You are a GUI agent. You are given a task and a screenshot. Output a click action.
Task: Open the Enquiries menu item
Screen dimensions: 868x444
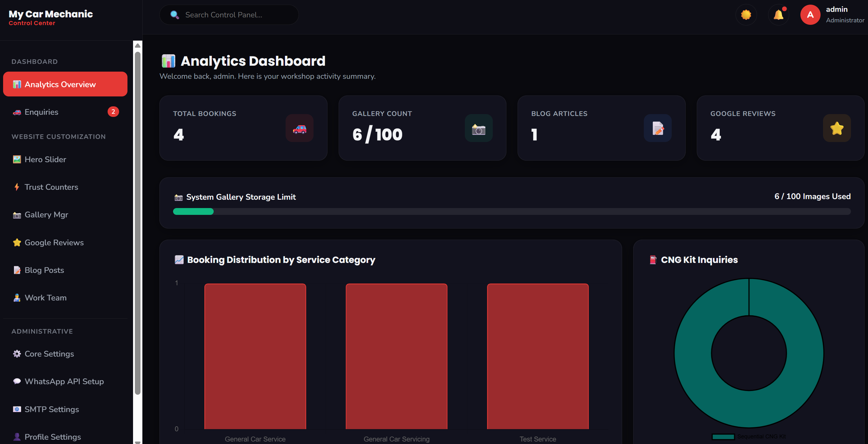[x=65, y=112]
